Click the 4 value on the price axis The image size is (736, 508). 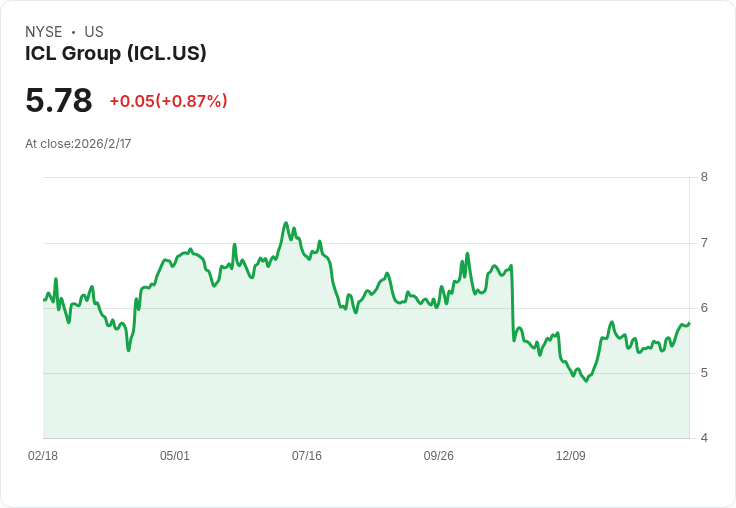point(704,438)
